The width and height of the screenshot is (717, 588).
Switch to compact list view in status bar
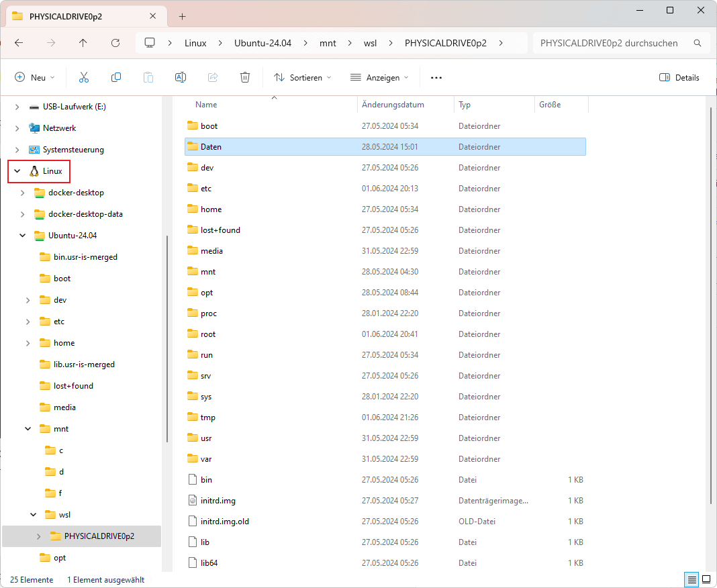tap(691, 579)
